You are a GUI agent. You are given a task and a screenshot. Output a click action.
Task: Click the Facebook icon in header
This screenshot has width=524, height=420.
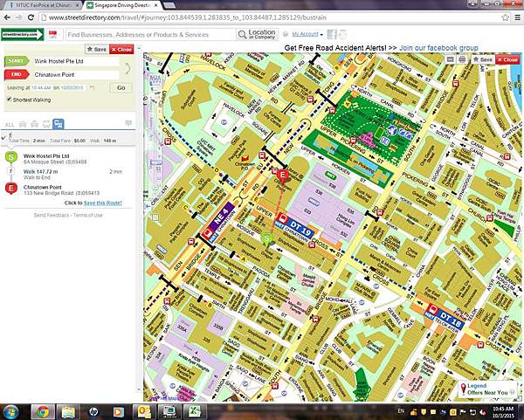(x=332, y=34)
